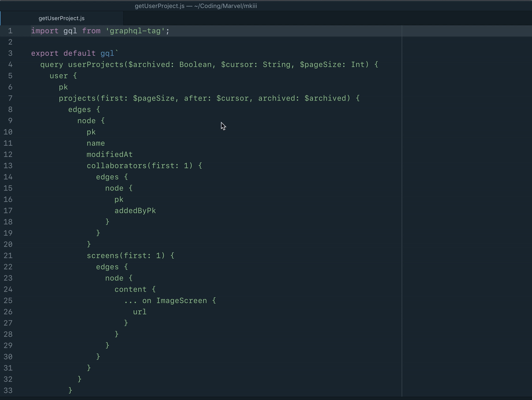Screen dimensions: 532x400
Task: Click the window title bar path
Action: pyautogui.click(x=196, y=6)
